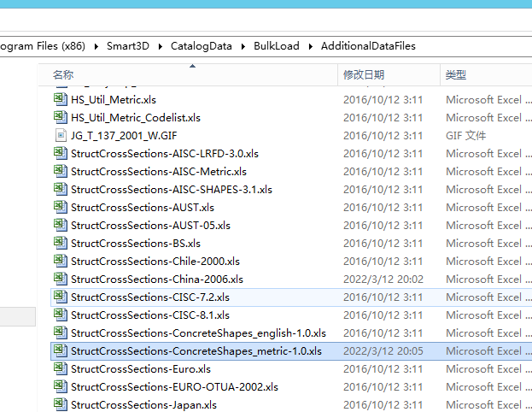The height and width of the screenshot is (412, 532).
Task: Click the Microsoft Excel type of StructCrossSections-BS.xls
Action: (x=488, y=244)
